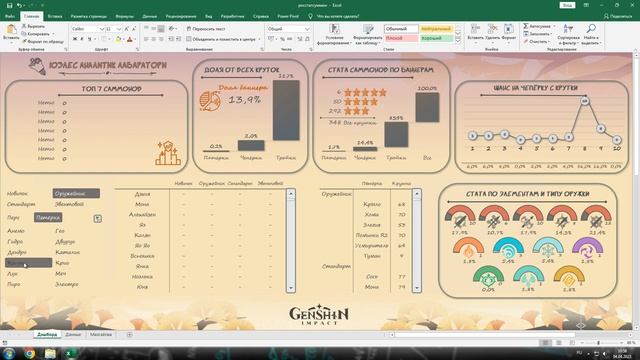Screen dimensions: 640x360
Task: Open the font size dropdown
Action: point(119,29)
